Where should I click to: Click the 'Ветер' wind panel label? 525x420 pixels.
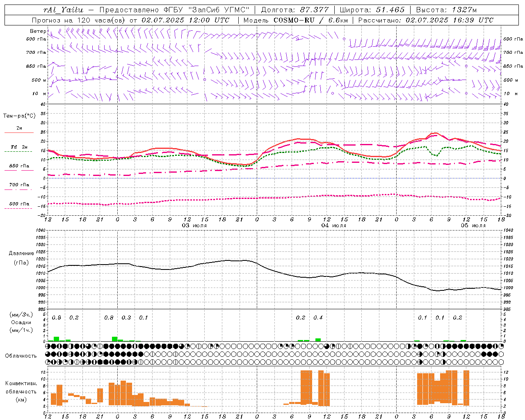point(38,31)
